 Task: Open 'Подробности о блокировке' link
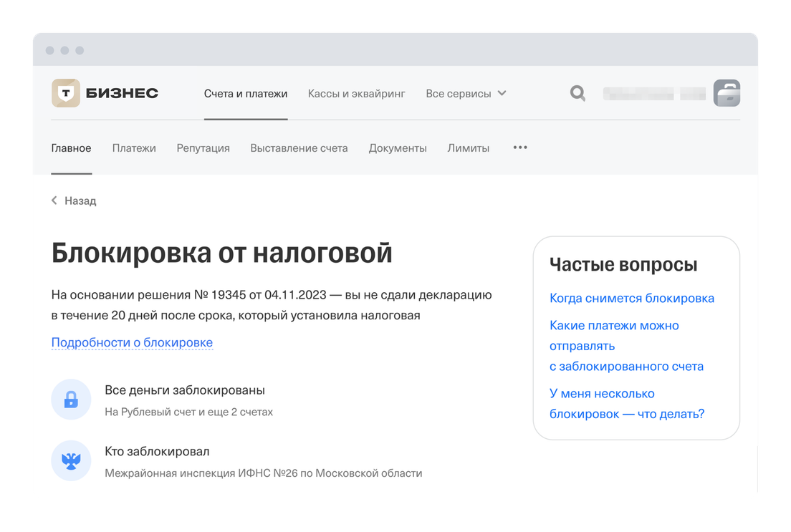132,342
